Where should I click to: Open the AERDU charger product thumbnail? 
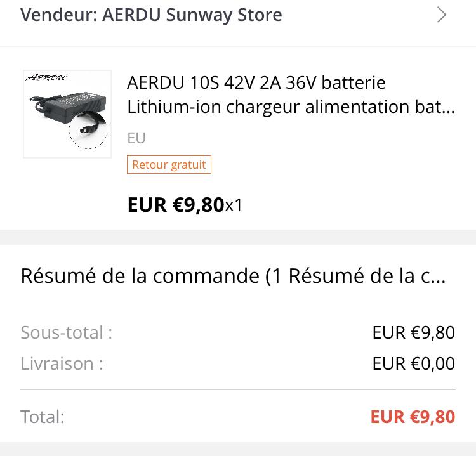[x=67, y=114]
